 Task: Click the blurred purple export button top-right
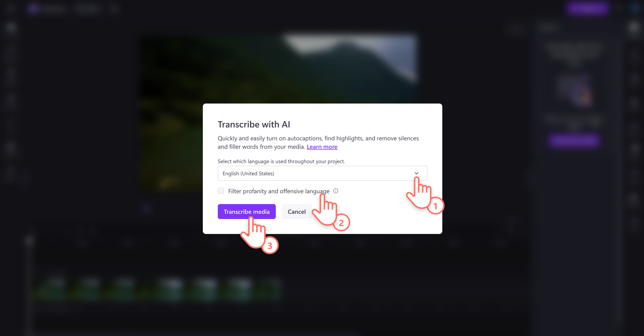[587, 8]
